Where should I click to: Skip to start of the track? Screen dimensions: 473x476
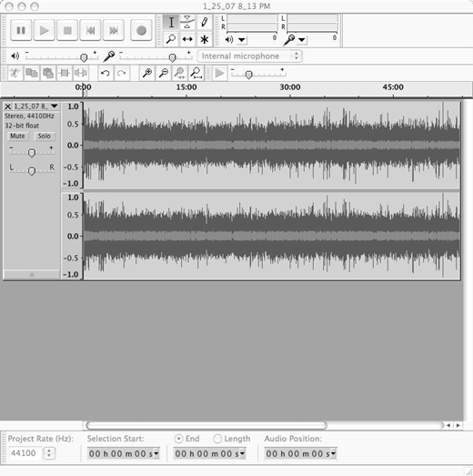[90, 30]
